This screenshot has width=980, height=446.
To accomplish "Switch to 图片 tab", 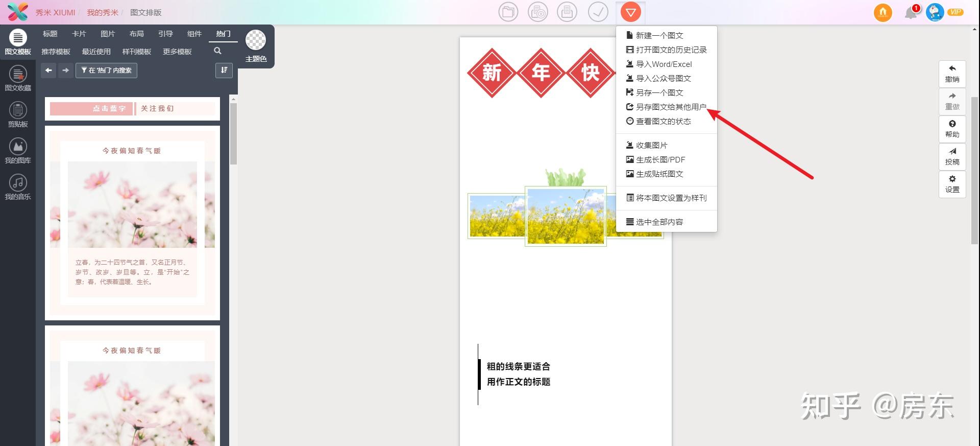I will pyautogui.click(x=108, y=34).
